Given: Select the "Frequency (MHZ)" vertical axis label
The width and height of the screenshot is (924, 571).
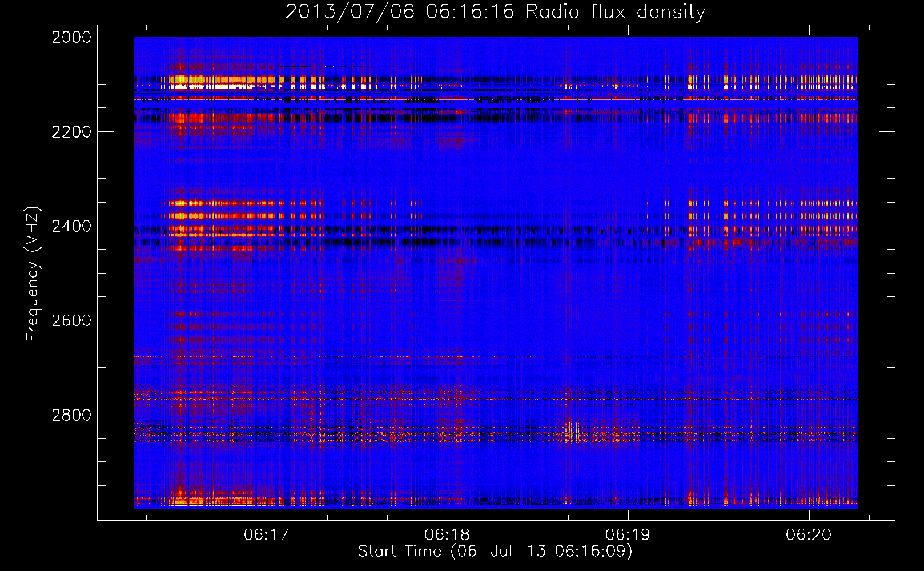Looking at the screenshot, I should [x=33, y=274].
